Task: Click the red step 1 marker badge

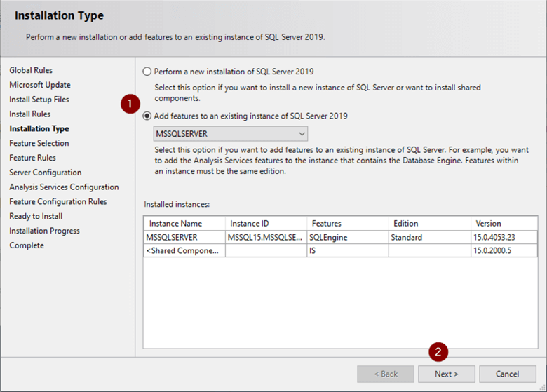Action: [128, 103]
